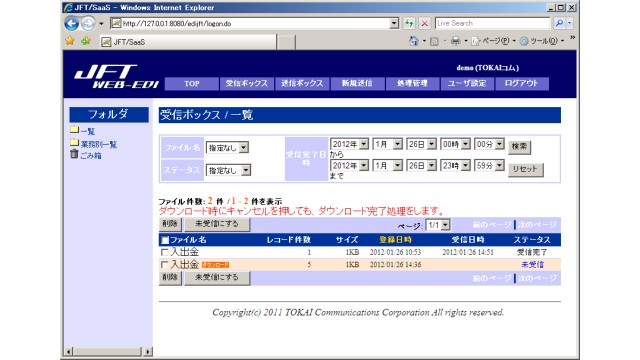The height and width of the screenshot is (360, 640).
Task: Check the box for first 入出金 row
Action: click(x=164, y=252)
